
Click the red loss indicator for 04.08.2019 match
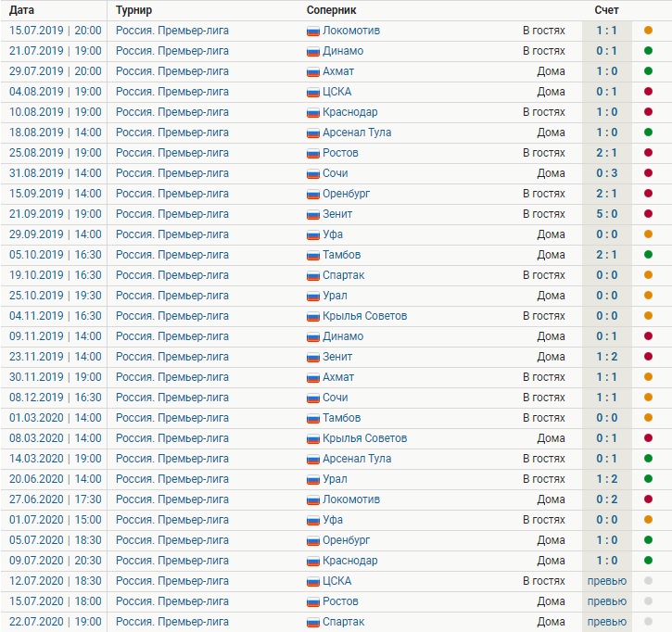click(x=648, y=91)
